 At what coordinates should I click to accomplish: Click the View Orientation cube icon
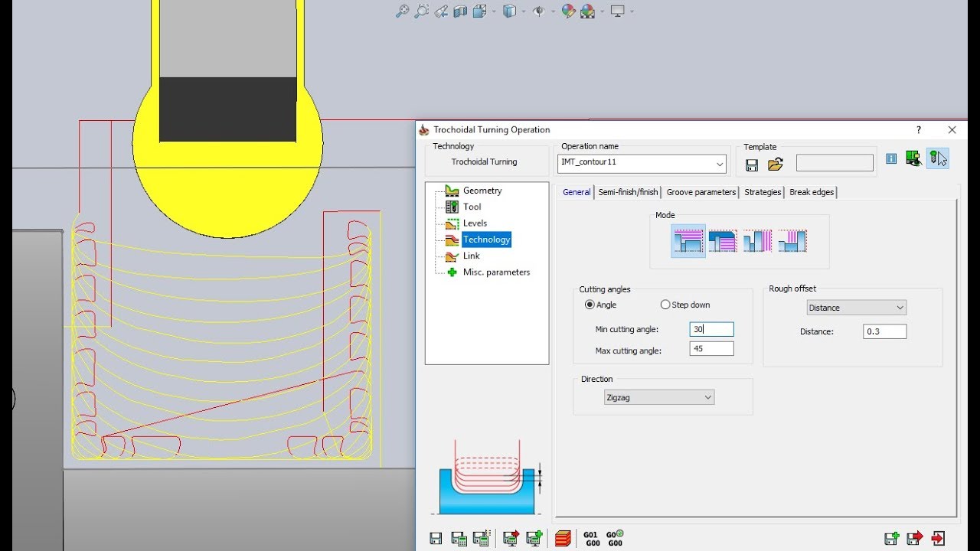480,11
